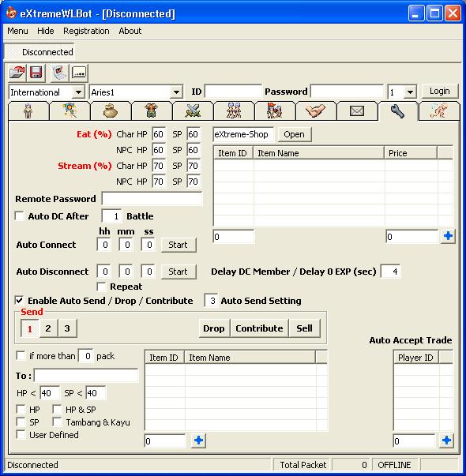
Task: Click the blue plus under send Item ID list
Action: [198, 440]
